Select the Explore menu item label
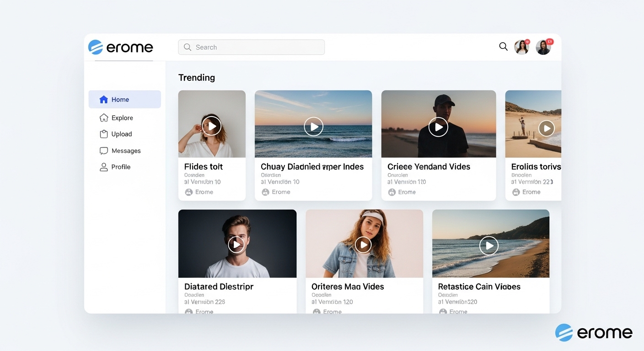644x351 pixels. [122, 118]
